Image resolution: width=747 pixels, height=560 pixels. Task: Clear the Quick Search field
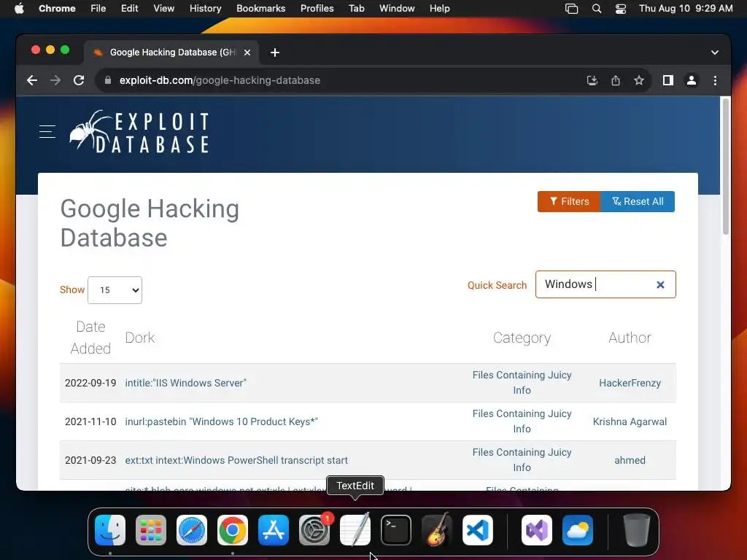[x=660, y=285]
